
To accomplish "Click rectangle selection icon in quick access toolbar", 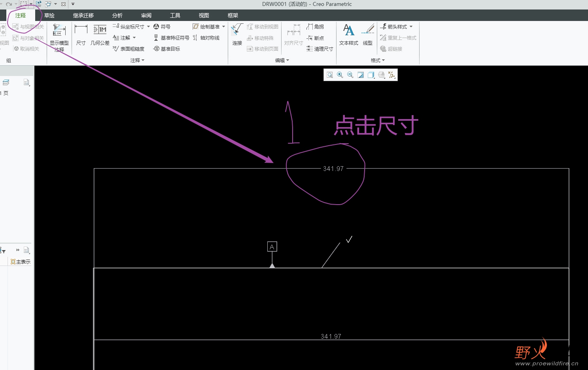I will point(24,4).
